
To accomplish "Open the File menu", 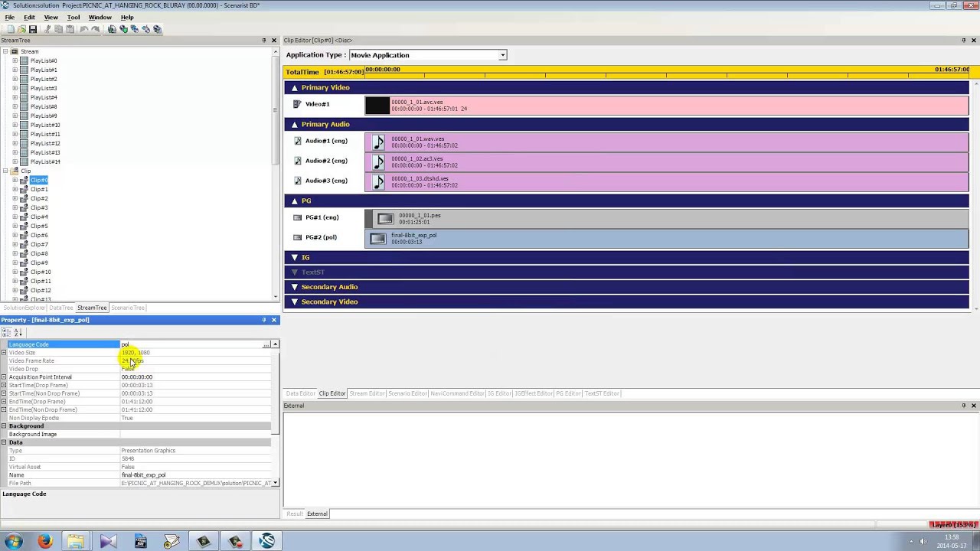I will coord(10,17).
